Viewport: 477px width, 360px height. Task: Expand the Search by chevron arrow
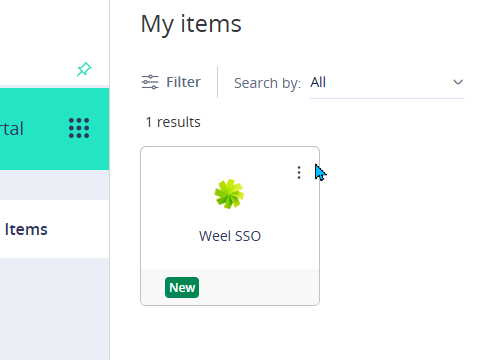pyautogui.click(x=458, y=82)
